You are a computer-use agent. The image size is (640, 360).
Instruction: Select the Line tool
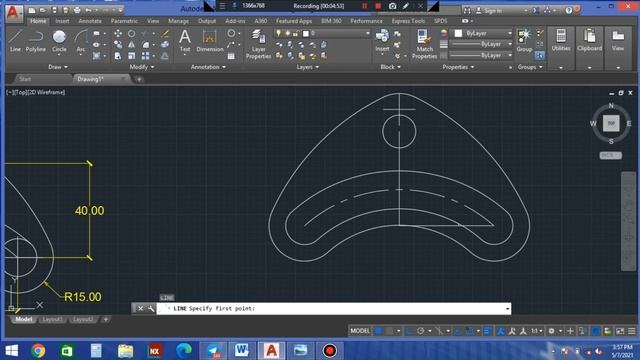point(15,40)
